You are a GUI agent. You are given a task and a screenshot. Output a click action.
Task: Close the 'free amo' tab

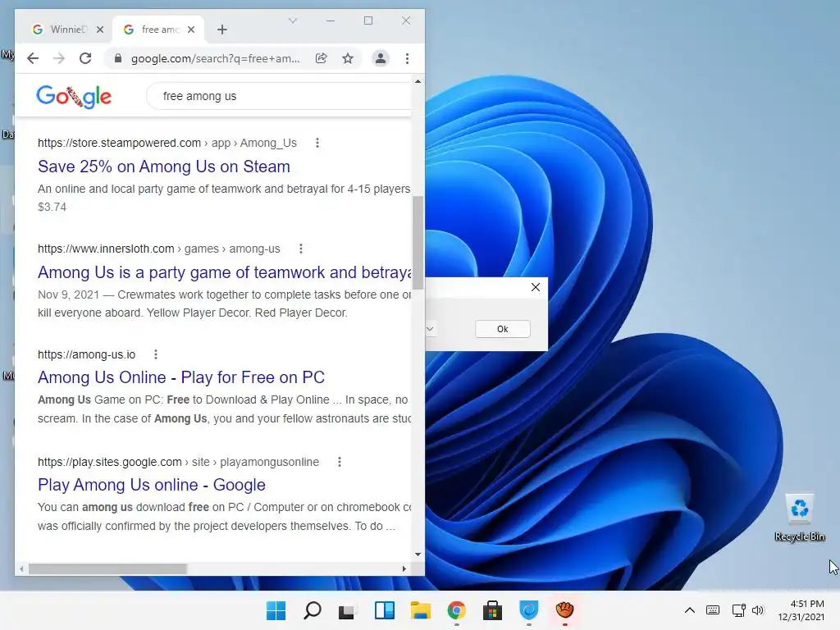pyautogui.click(x=190, y=30)
